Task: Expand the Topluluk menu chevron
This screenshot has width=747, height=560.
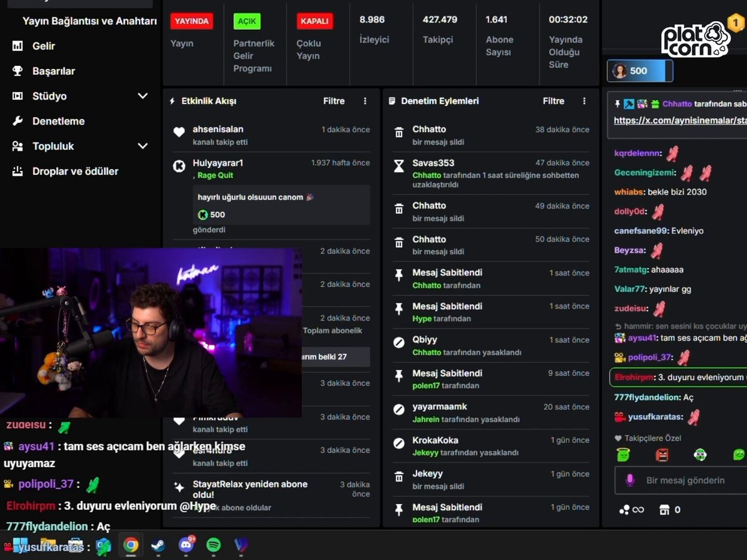Action: click(x=143, y=146)
